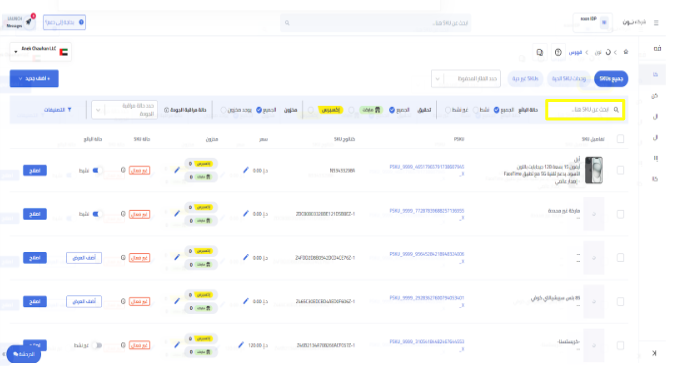Tick the select-all checkbox in table header
Viewport: 675px width, 370px height.
pos(620,139)
